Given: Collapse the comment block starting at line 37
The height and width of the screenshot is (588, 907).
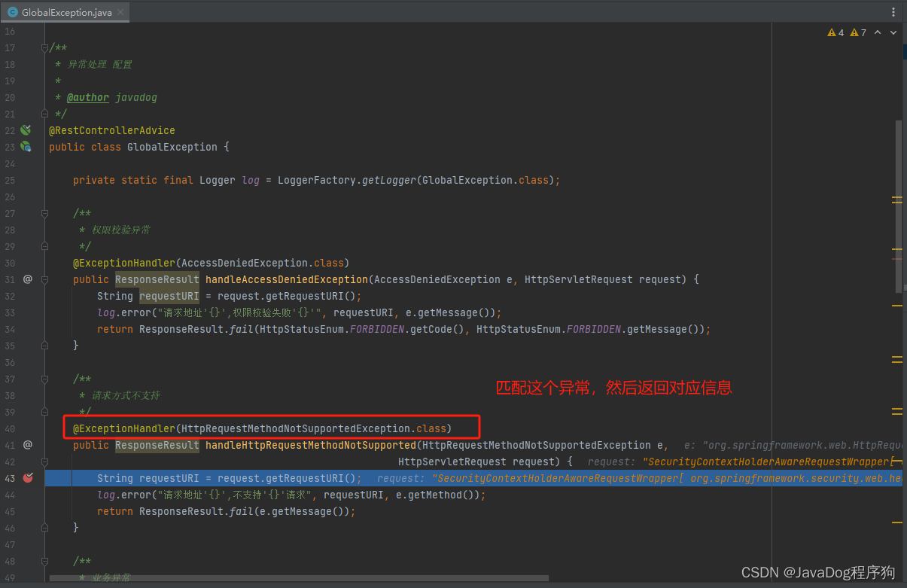Looking at the screenshot, I should coord(45,379).
